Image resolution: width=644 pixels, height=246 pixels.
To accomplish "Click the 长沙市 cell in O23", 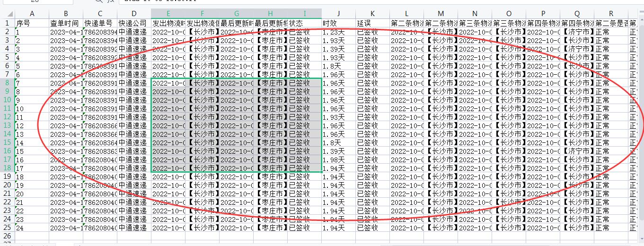I will point(509,211).
